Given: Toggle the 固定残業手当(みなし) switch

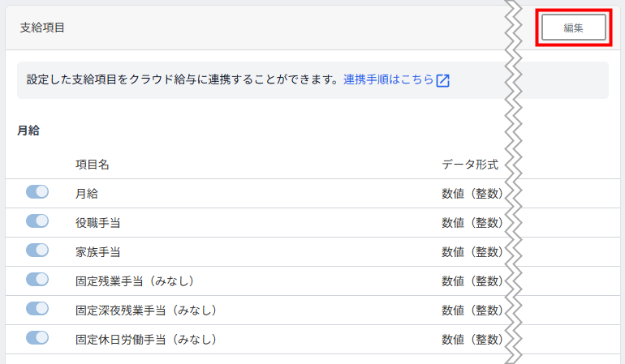Looking at the screenshot, I should click(x=37, y=280).
